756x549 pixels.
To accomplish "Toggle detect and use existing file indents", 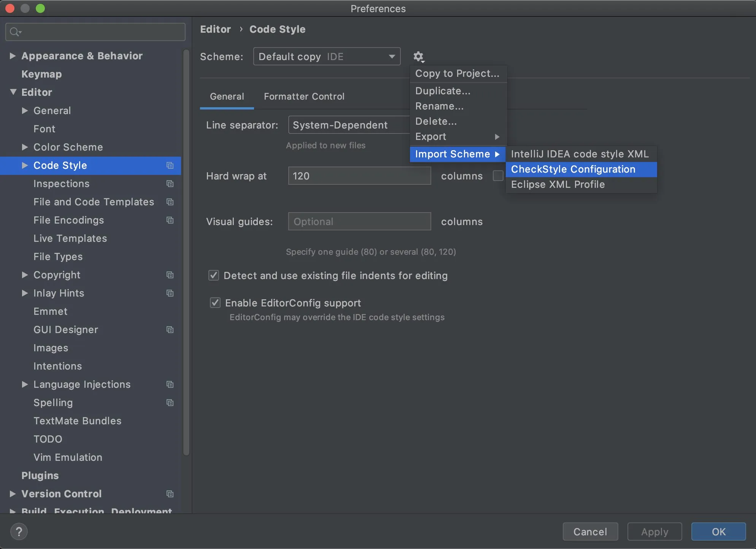I will point(214,275).
